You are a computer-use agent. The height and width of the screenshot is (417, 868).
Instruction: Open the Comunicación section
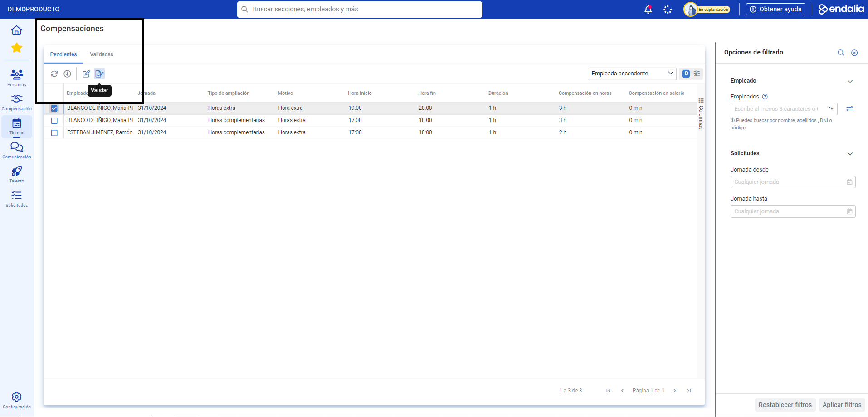pyautogui.click(x=17, y=150)
